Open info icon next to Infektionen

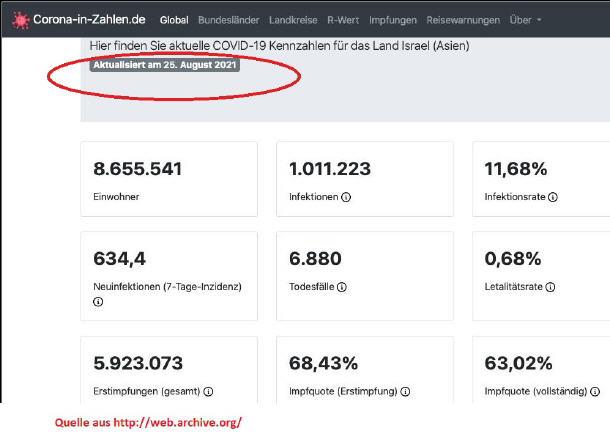[x=346, y=198]
